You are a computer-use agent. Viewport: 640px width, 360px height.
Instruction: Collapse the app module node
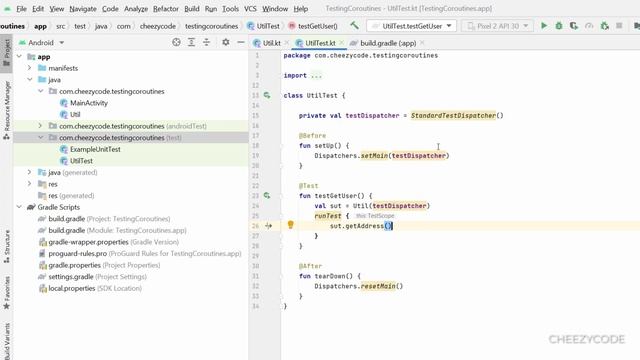coord(19,56)
